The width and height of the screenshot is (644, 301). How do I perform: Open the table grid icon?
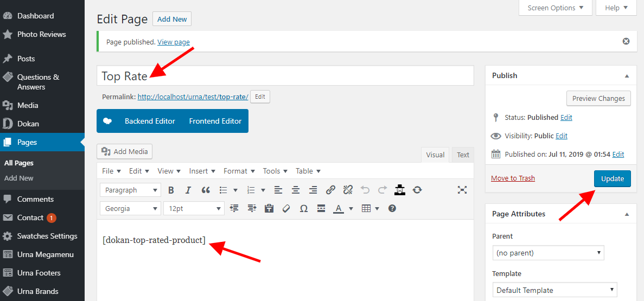coord(366,209)
